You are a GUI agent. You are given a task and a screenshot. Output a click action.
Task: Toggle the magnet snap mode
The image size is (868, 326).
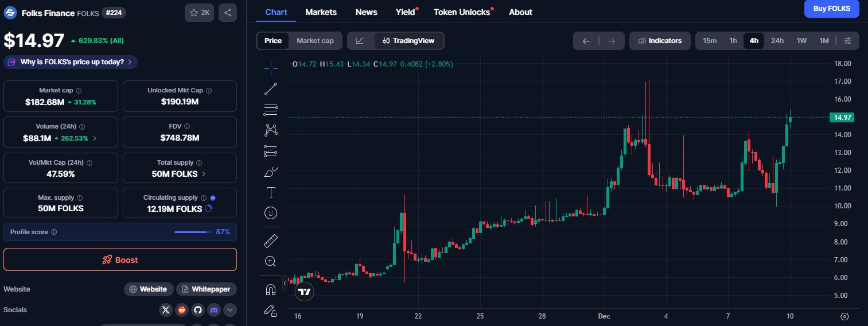(271, 289)
